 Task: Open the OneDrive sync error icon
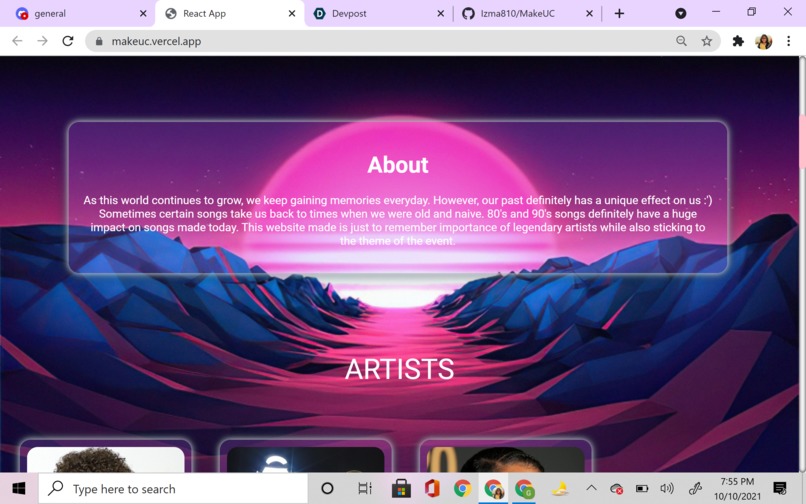[x=616, y=488]
